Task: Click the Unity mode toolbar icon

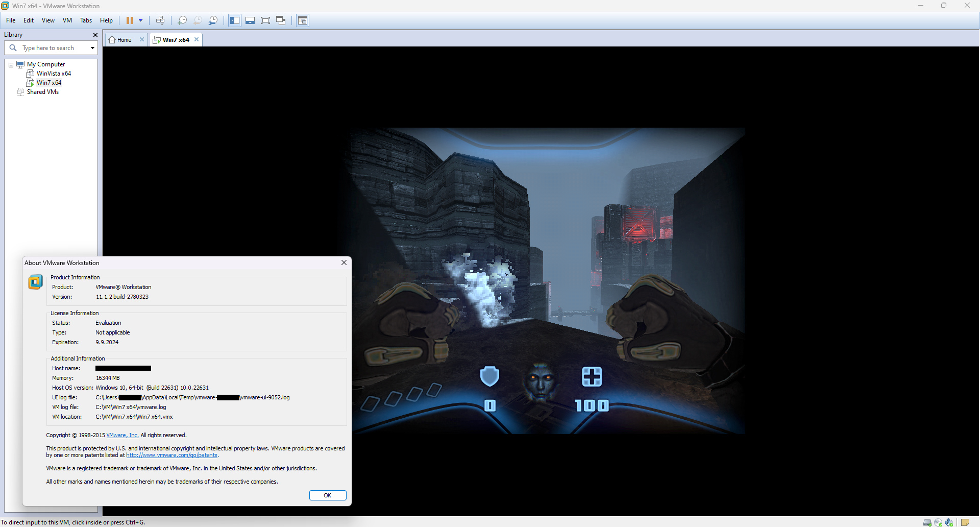Action: point(281,20)
